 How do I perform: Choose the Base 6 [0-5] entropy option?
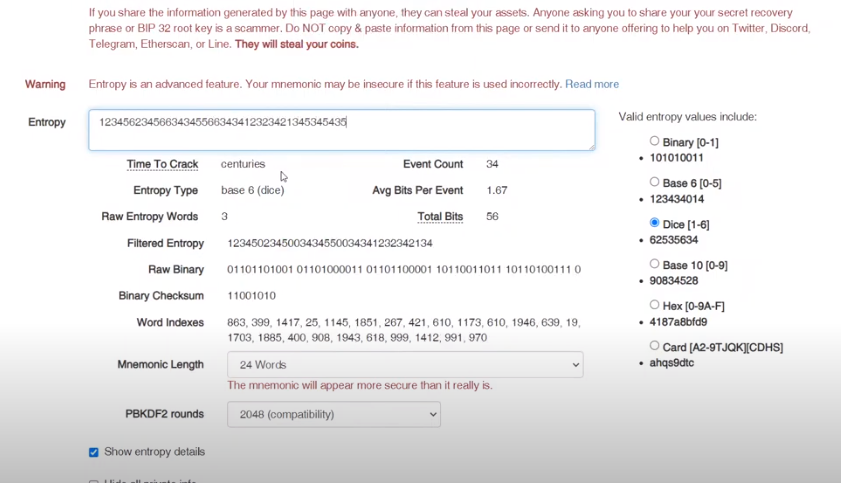[x=655, y=183]
